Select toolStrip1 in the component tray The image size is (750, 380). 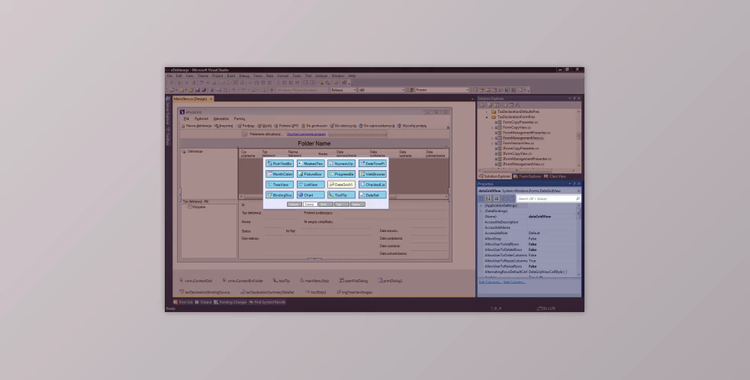(x=316, y=292)
